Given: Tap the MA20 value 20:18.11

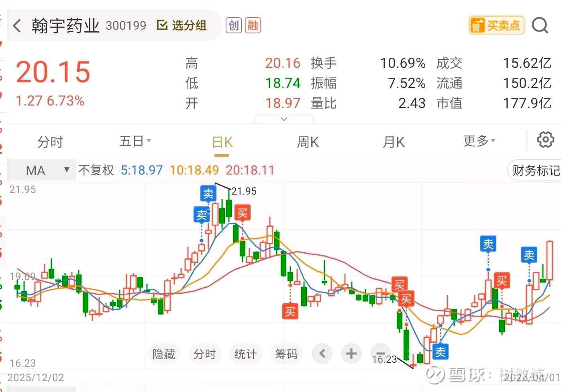Looking at the screenshot, I should [x=250, y=170].
